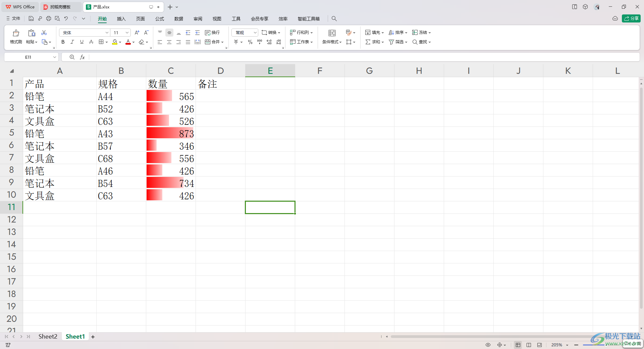Viewport: 644px width, 349px height.
Task: Click the text orientation icon beside justify
Action: 198,42
